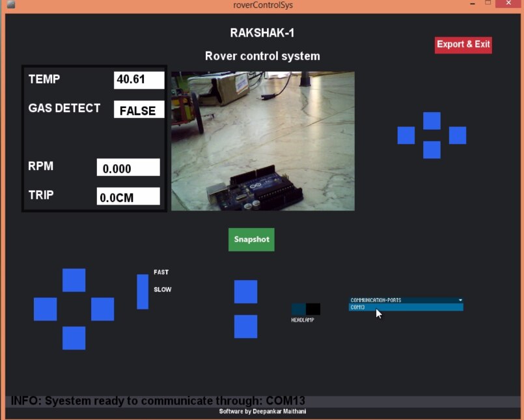Screen dimensions: 524x420
Task: Click the Snapshot button
Action: [252, 240]
